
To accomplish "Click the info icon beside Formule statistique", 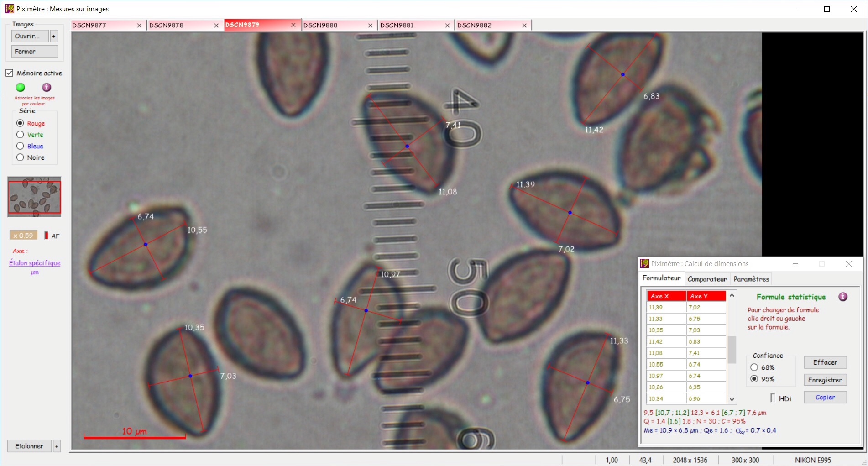I will (843, 297).
